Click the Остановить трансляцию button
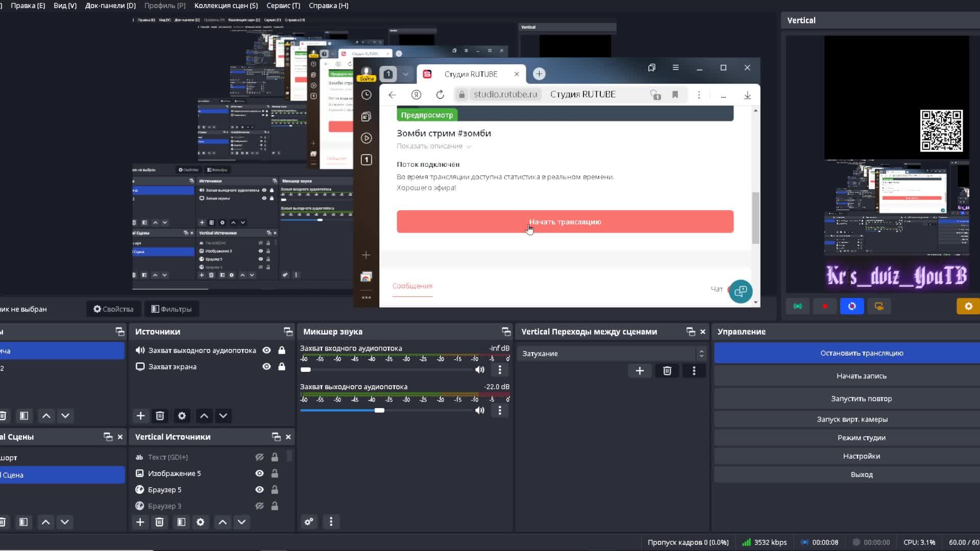The height and width of the screenshot is (551, 980). click(x=861, y=353)
